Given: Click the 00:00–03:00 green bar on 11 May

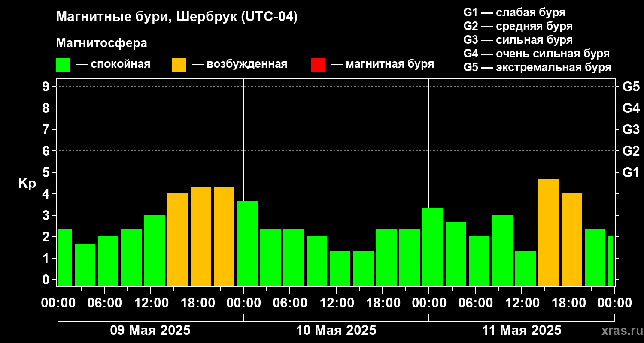Looking at the screenshot, I should click(433, 247).
